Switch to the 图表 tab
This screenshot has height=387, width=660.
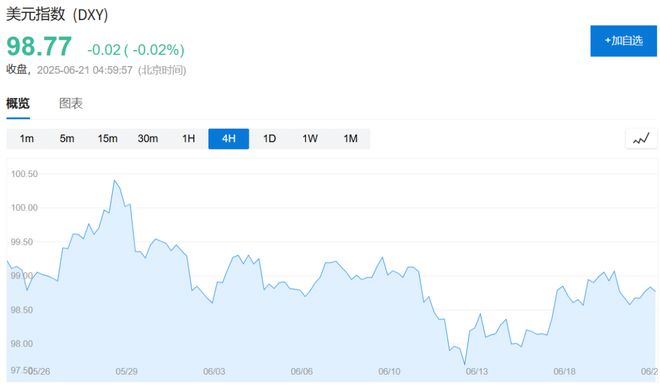point(71,103)
